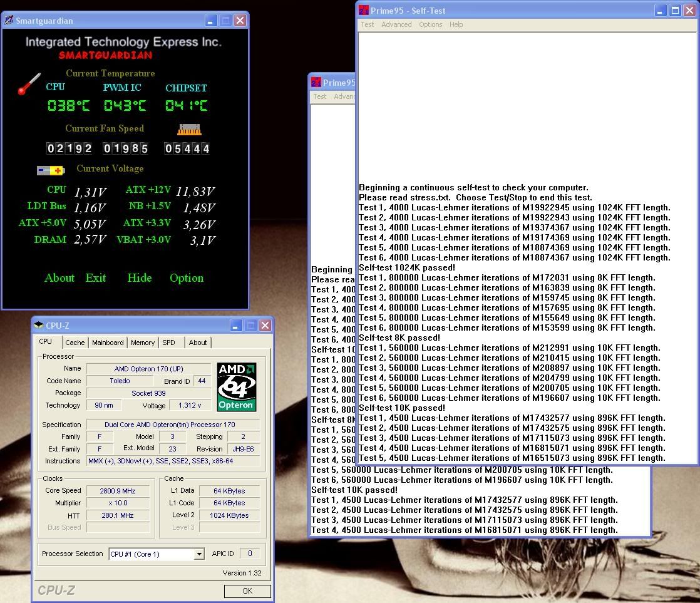This screenshot has height=603, width=700.
Task: Click the HTT field 280.1 MHz
Action: click(118, 515)
